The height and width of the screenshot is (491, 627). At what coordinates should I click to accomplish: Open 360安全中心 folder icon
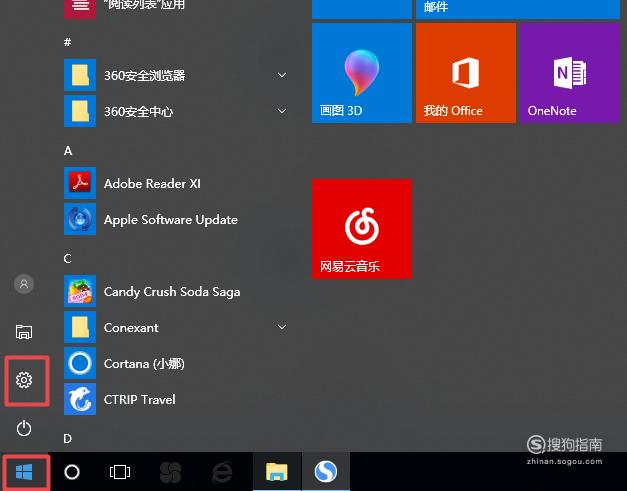[x=80, y=111]
